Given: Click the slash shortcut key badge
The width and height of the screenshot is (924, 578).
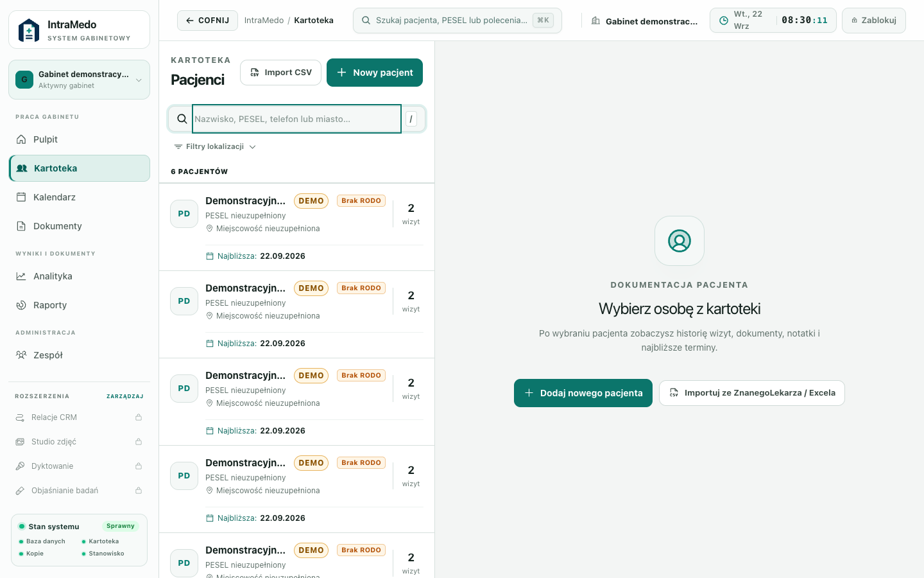Looking at the screenshot, I should tap(411, 119).
